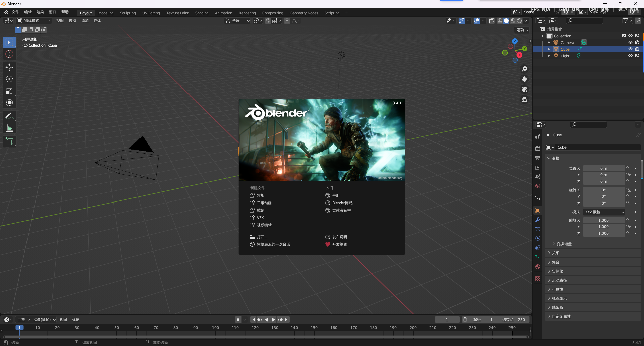Viewport: 644px width, 346px height.
Task: Pick the Annotate tool
Action: [9, 116]
